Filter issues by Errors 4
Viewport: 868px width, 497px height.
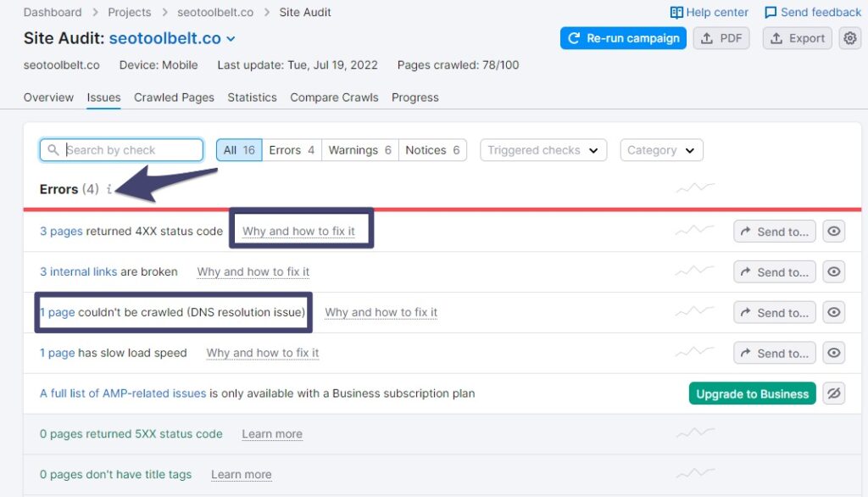(292, 150)
